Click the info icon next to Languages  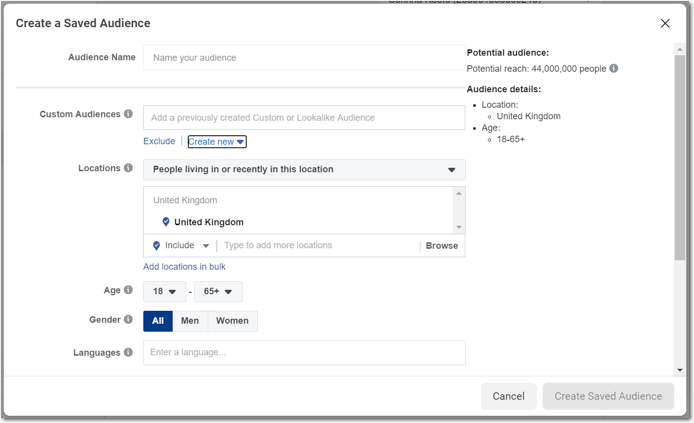tap(128, 352)
